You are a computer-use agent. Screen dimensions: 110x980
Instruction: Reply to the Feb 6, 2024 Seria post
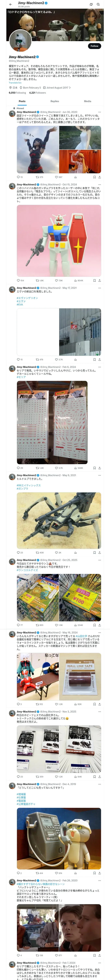coord(20,468)
